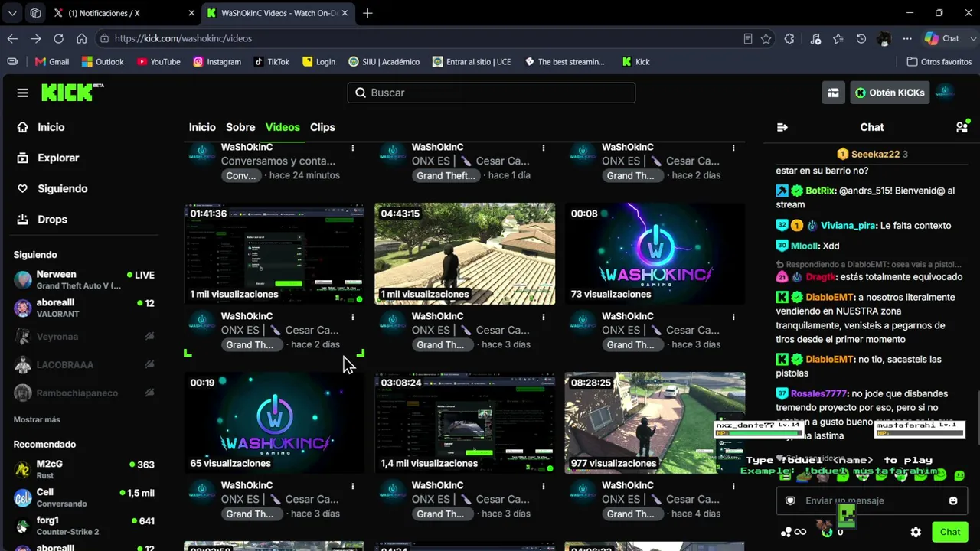Open the YouTube bookmark
The width and height of the screenshot is (980, 551).
pos(159,62)
